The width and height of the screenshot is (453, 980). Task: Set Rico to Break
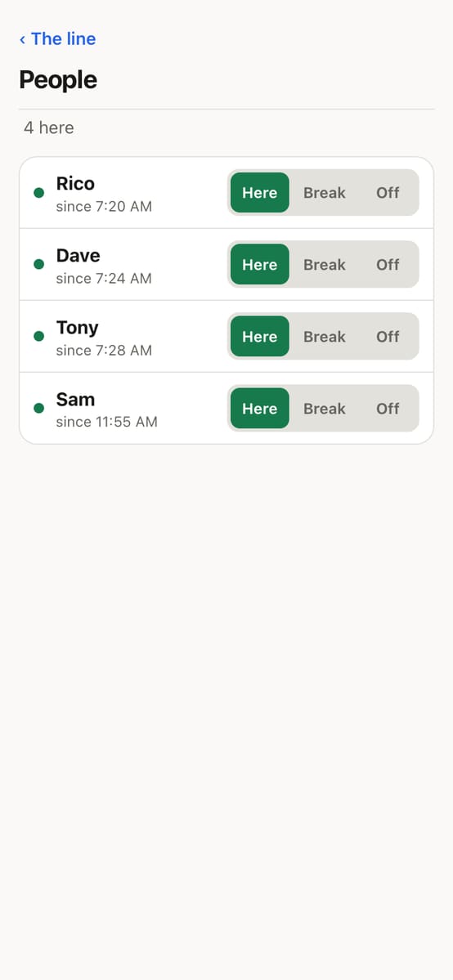324,193
